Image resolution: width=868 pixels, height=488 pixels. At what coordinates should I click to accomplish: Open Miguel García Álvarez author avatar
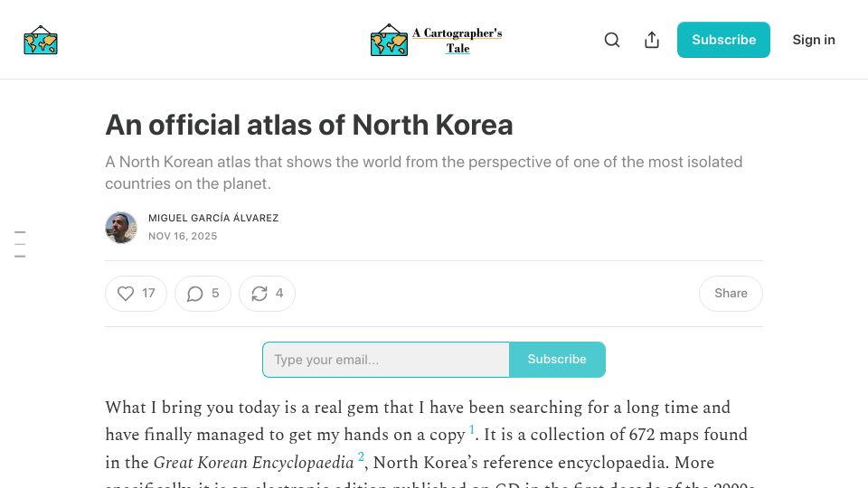121,228
